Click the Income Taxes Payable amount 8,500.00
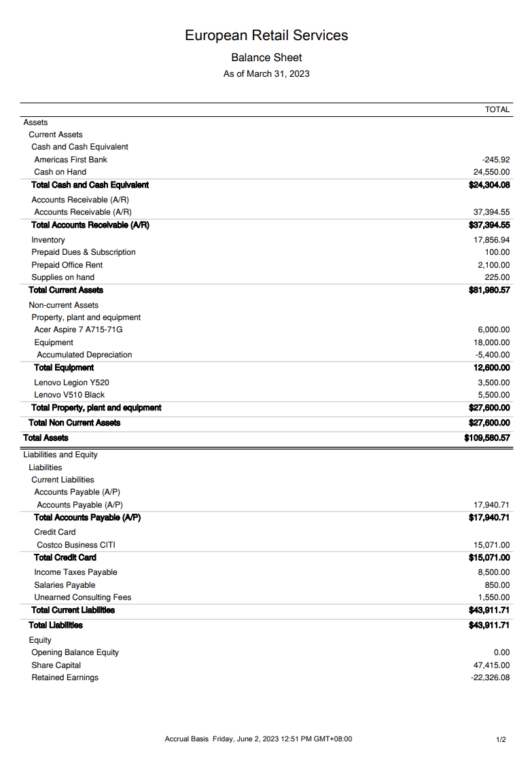The width and height of the screenshot is (532, 759). 494,572
